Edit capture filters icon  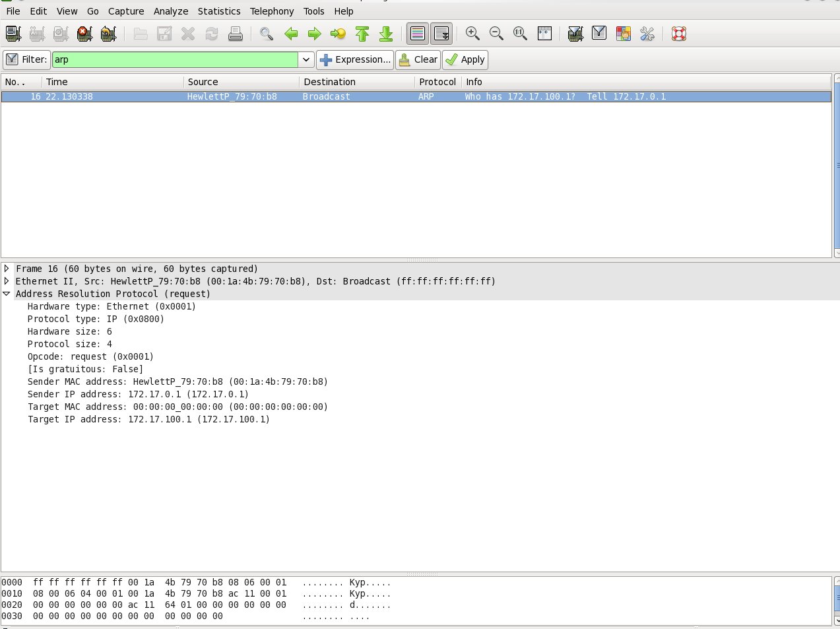(575, 34)
